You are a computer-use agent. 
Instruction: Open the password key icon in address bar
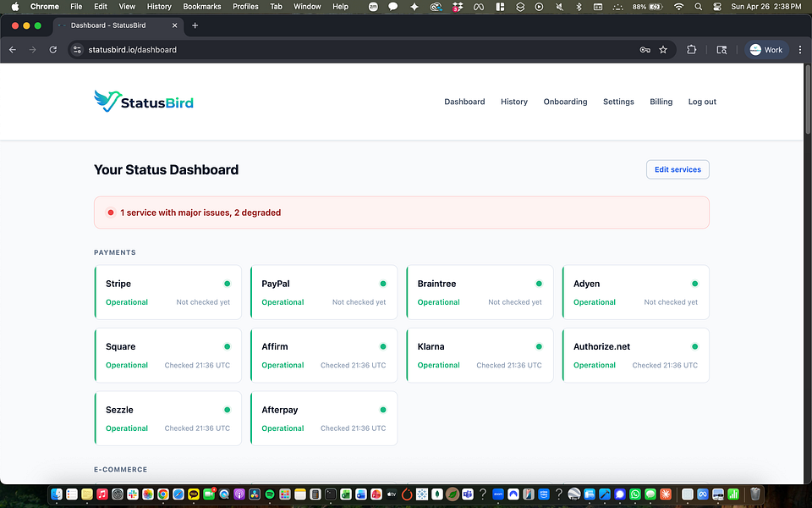[x=645, y=50]
